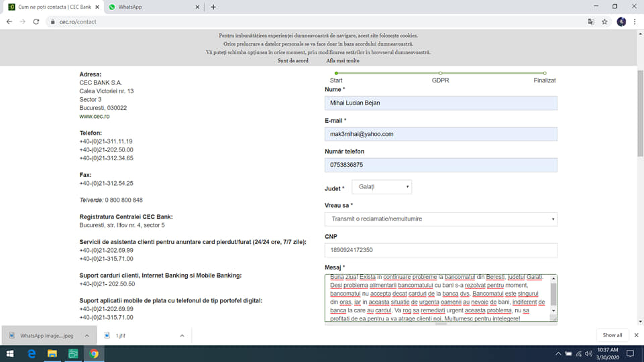
Task: Click the browser forward arrow
Action: click(x=23, y=21)
